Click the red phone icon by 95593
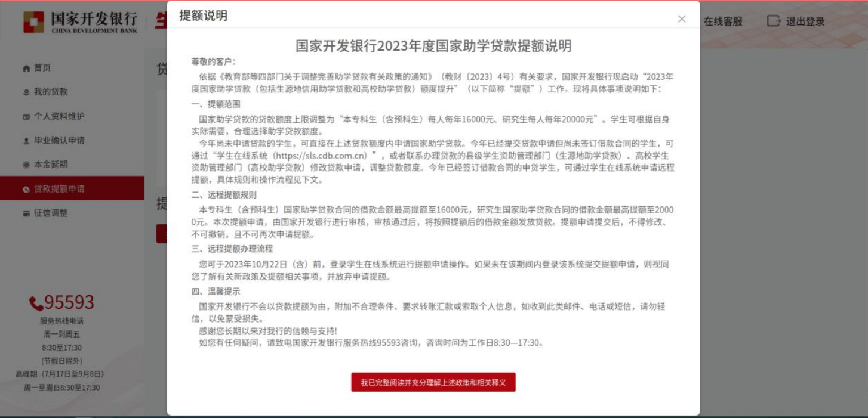 pyautogui.click(x=36, y=304)
